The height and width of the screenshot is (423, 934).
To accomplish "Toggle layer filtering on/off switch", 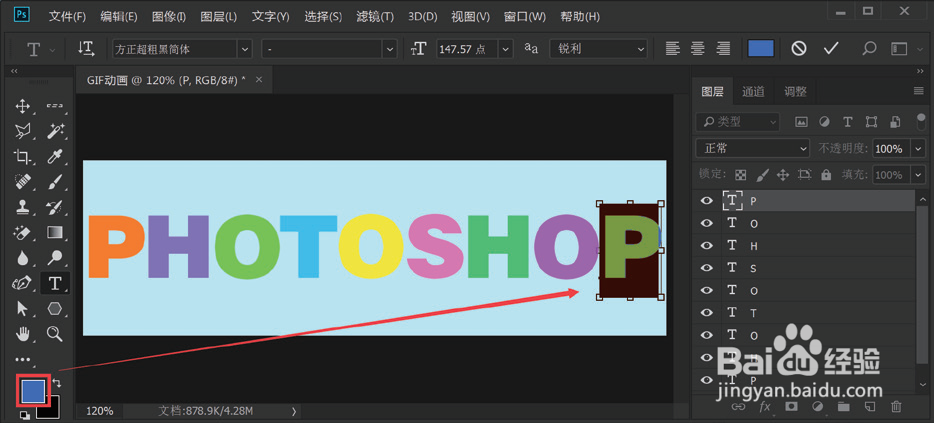I will tap(921, 120).
